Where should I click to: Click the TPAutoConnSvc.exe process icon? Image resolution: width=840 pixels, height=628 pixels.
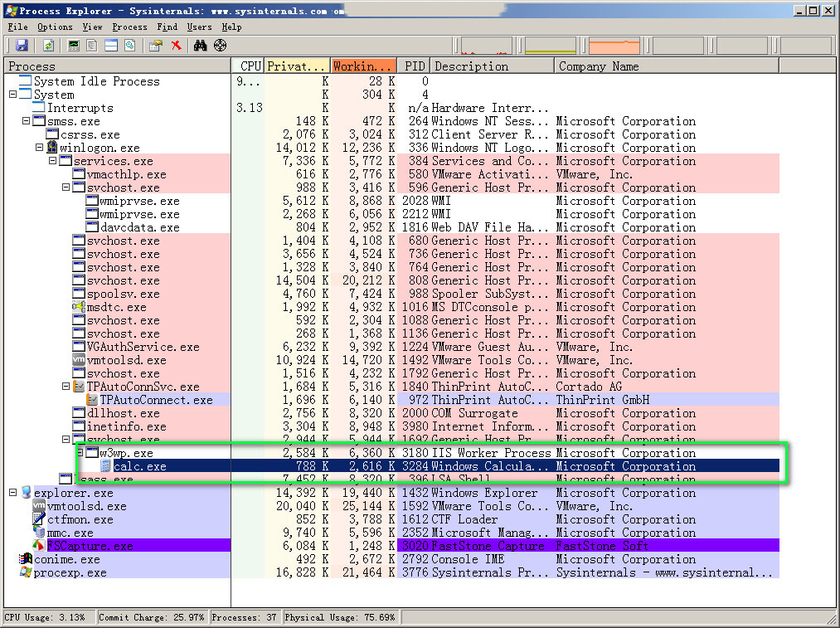click(x=79, y=387)
